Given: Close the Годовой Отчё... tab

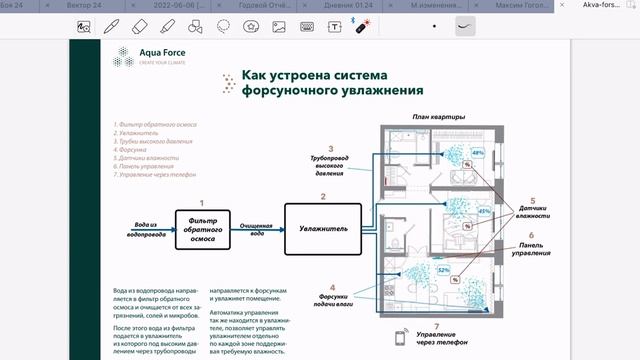Looking at the screenshot, I should 219,5.
